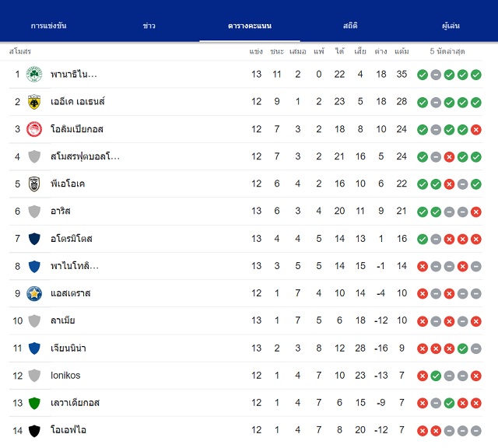Click the green shield beside เลวาเดียกอส
Viewport: 498px width, 448px height.
click(34, 403)
